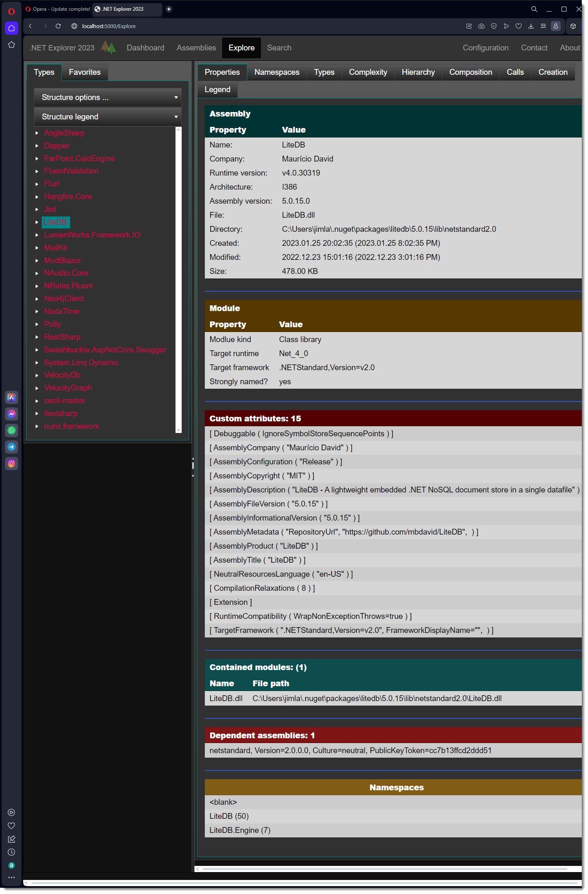588x894 pixels.
Task: Open sidebar Bookmarks star icon
Action: (x=12, y=45)
